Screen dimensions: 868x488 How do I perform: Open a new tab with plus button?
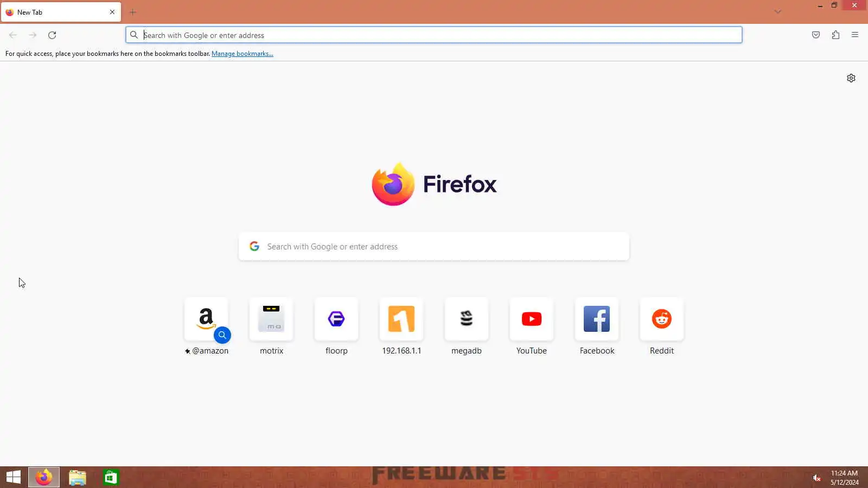[133, 12]
